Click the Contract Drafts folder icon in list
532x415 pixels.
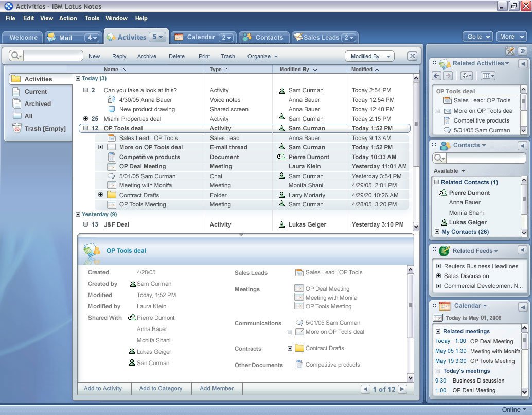point(112,195)
